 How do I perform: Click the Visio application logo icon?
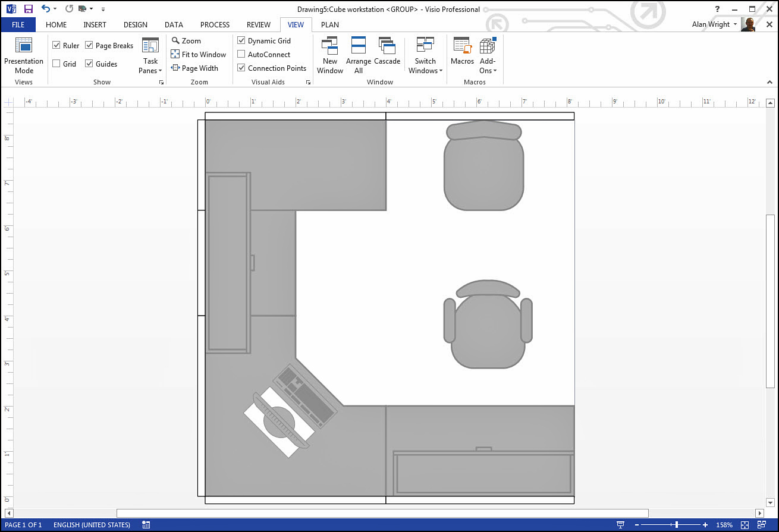pos(11,9)
